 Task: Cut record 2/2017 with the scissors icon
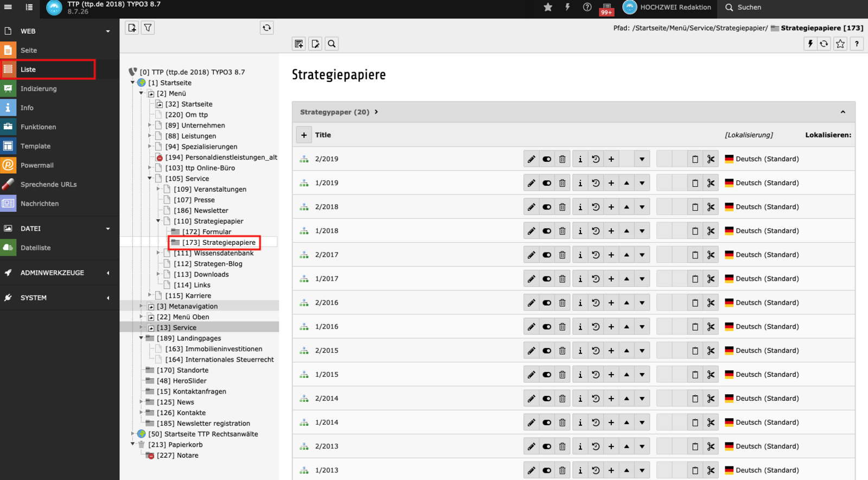click(x=711, y=255)
